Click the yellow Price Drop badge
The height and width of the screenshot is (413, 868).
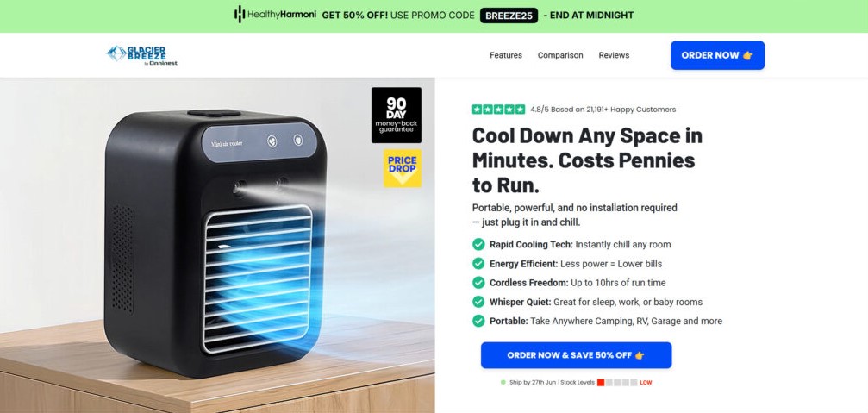coord(403,168)
